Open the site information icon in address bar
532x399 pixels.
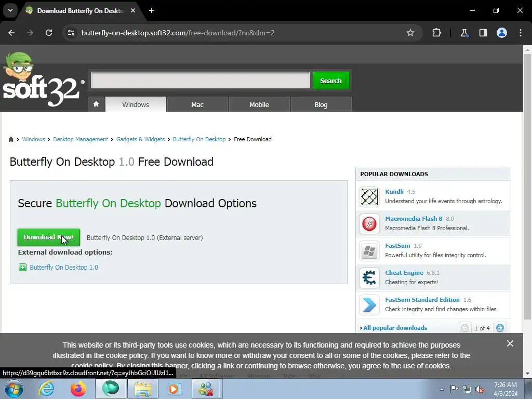point(71,33)
